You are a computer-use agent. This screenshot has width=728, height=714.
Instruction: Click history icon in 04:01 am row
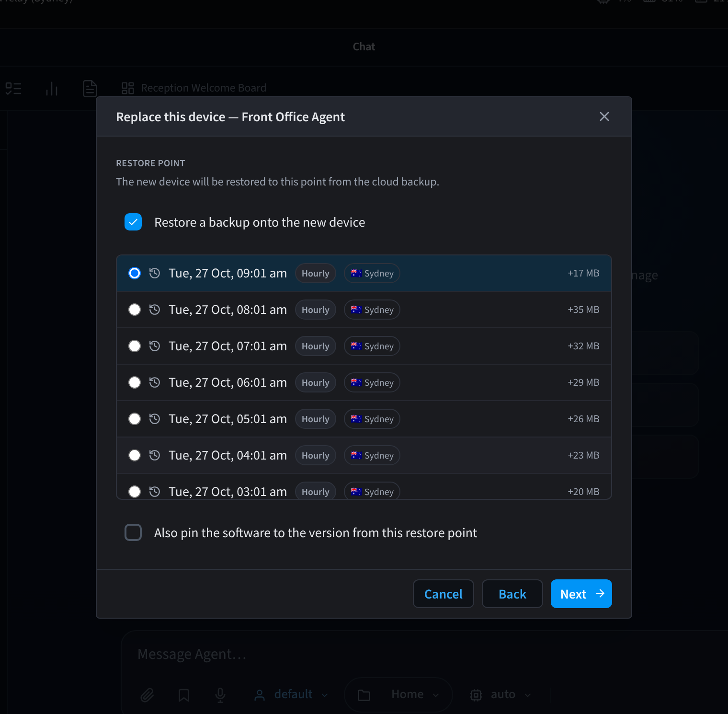click(154, 455)
